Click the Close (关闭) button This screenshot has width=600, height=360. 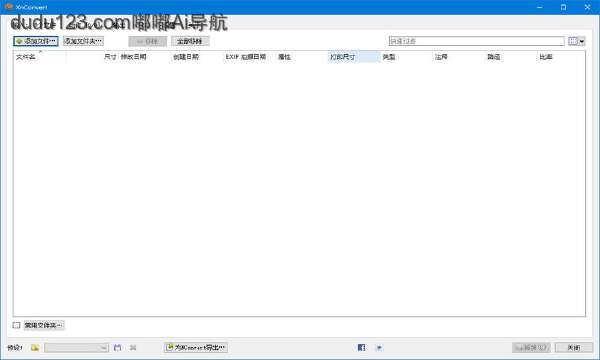(574, 347)
